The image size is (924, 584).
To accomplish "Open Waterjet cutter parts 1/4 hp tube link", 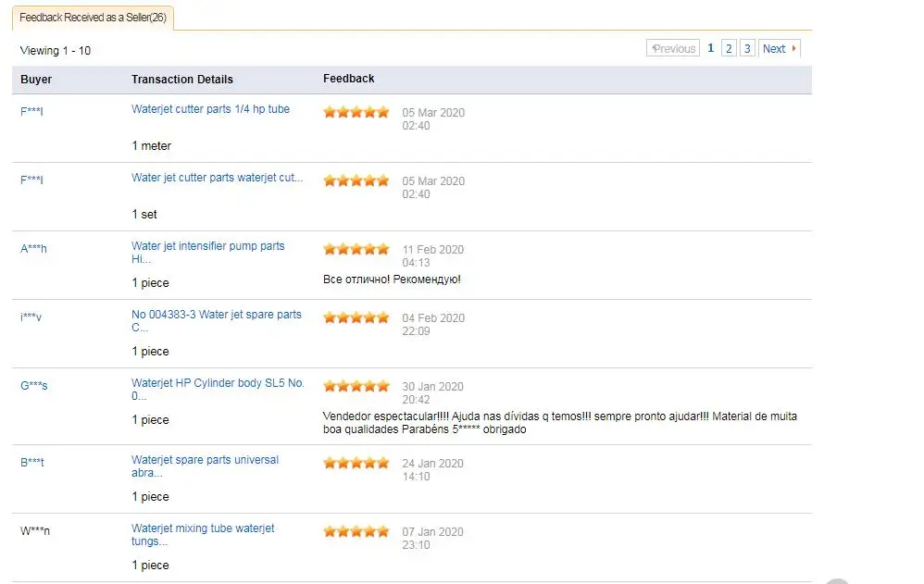I will click(x=210, y=109).
